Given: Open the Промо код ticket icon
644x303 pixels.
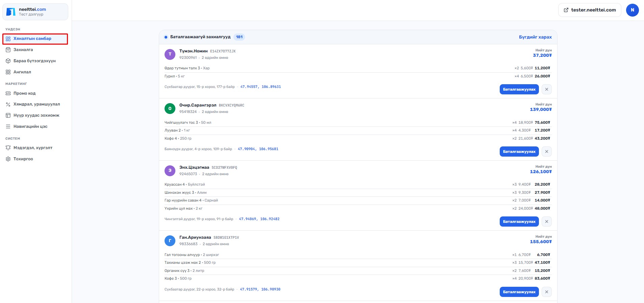Looking at the screenshot, I should coord(8,93).
